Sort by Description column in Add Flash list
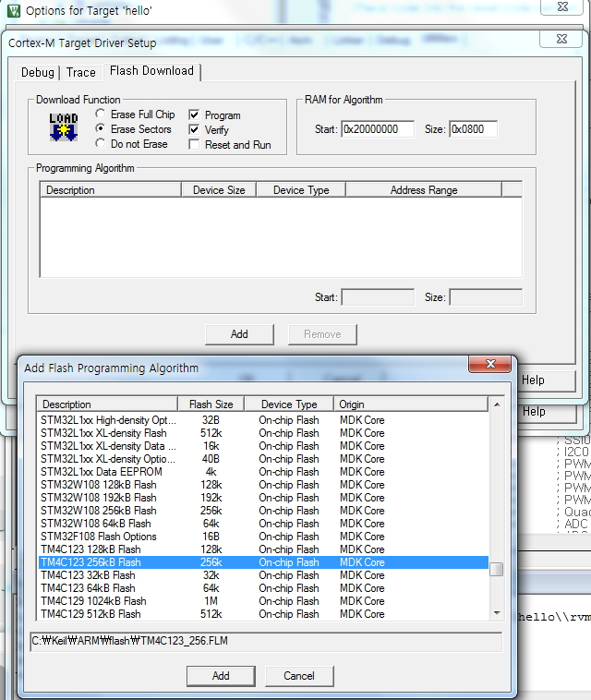 [107, 404]
